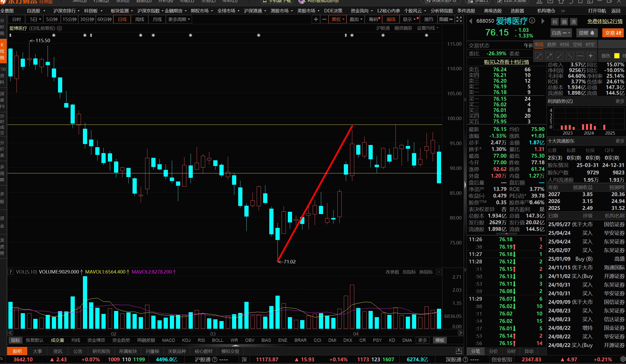
Task: Open chart settings gear beside 日线,前复权
Action: (x=60, y=28)
